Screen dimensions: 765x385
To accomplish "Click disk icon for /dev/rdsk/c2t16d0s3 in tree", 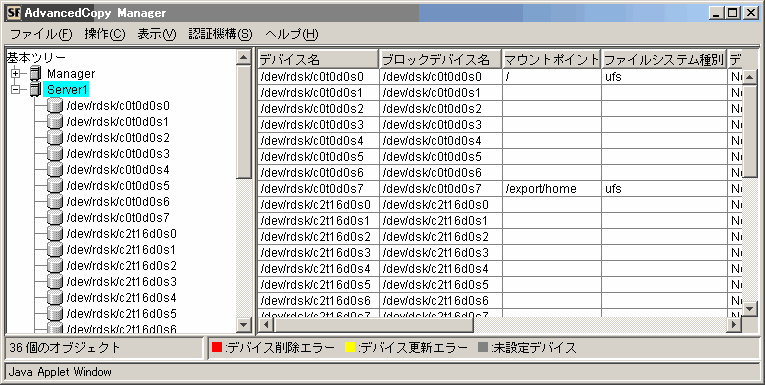I will pyautogui.click(x=55, y=283).
